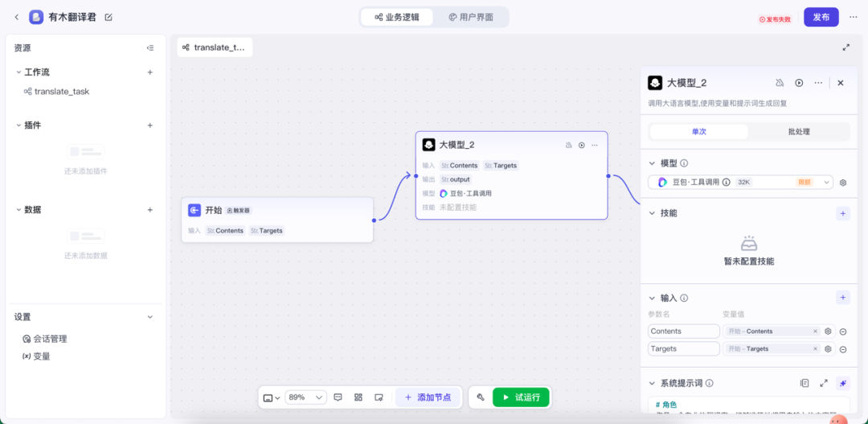Collapse the 系统提示词 section
Screen dimensions: 868x424
(652, 383)
